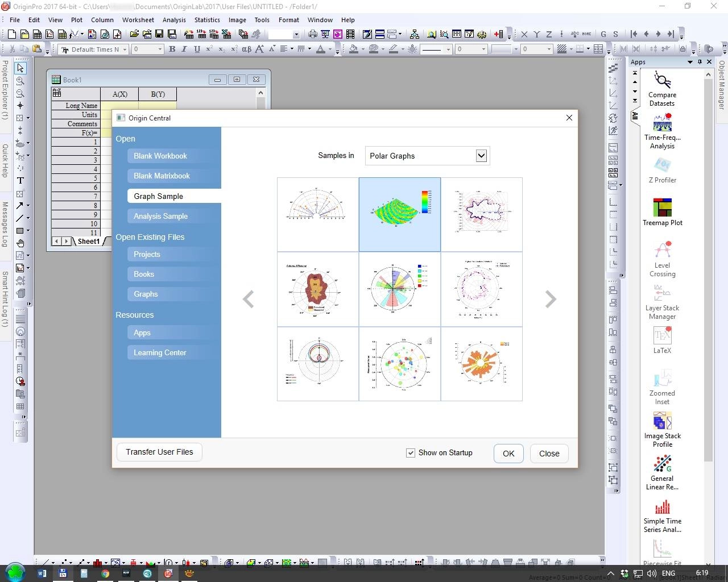Expand the Arrow tool flyout arrow
The image size is (728, 582).
[28, 206]
